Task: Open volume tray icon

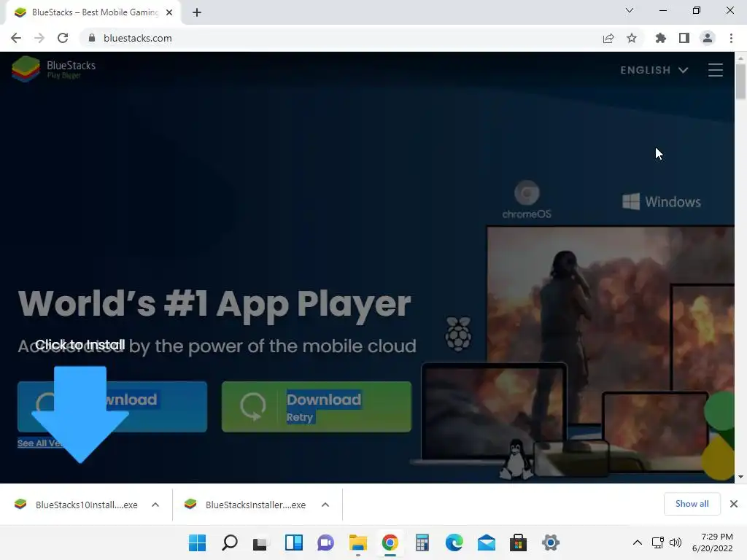Action: point(676,542)
